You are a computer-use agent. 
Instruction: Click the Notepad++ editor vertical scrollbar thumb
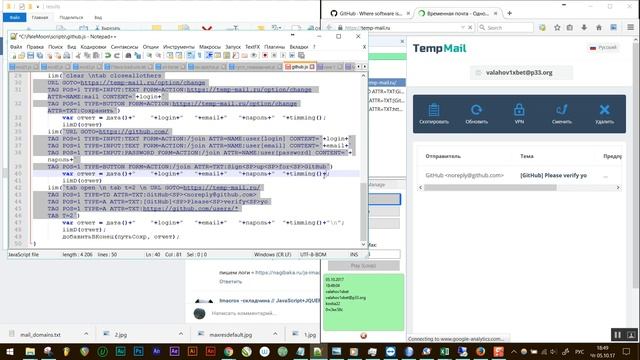pos(363,212)
